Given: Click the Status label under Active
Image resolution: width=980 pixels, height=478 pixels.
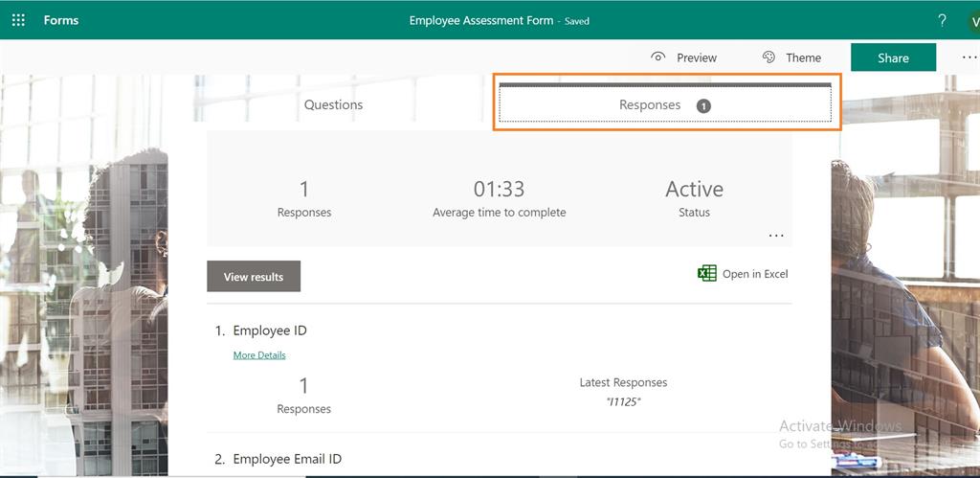Looking at the screenshot, I should (695, 212).
